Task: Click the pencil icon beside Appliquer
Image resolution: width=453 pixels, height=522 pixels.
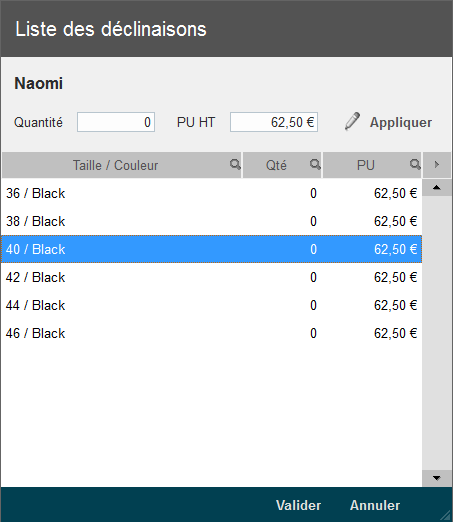Action: point(352,121)
